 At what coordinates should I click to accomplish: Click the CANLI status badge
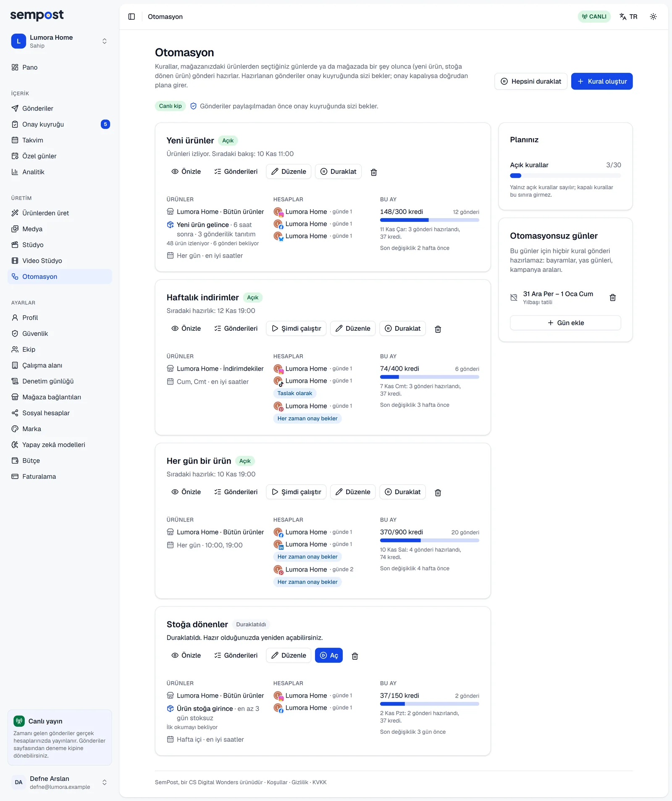click(x=594, y=17)
